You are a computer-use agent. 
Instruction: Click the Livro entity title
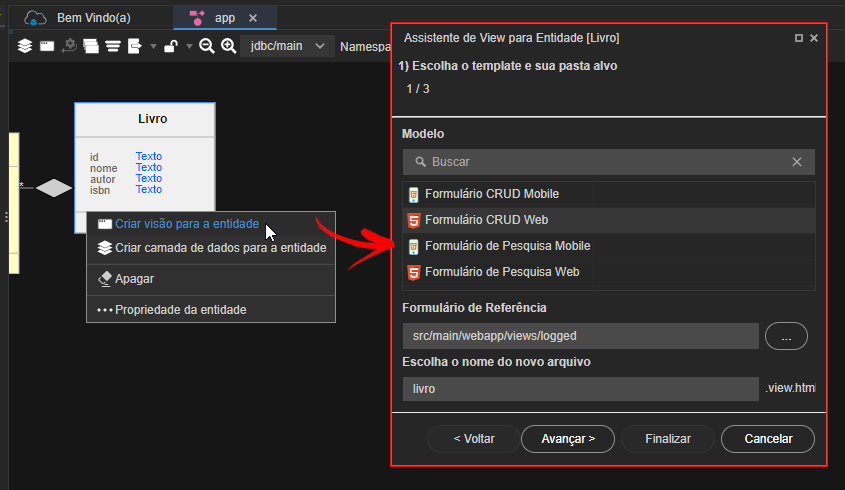pyautogui.click(x=153, y=119)
